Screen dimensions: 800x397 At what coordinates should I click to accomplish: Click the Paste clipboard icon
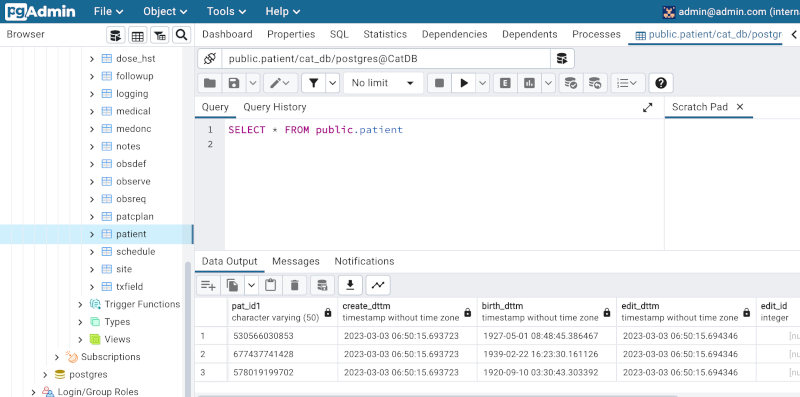coord(270,285)
